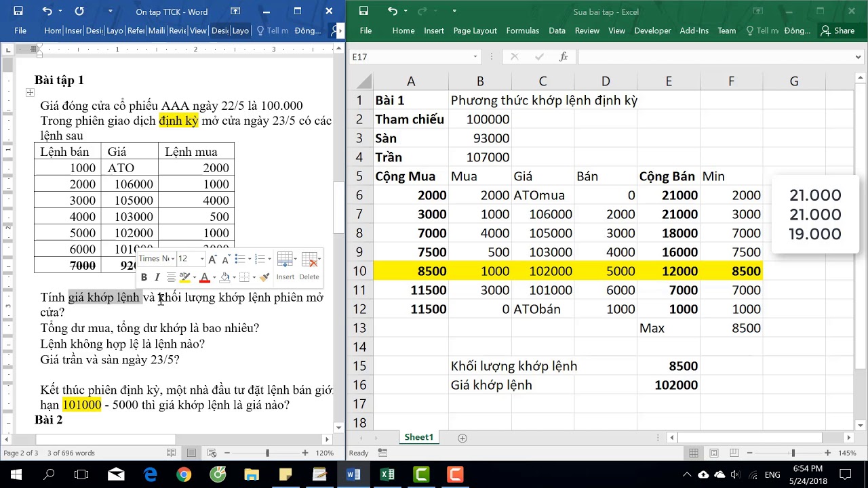This screenshot has height=488, width=868.
Task: Adjust the Excel zoom slider
Action: [x=793, y=453]
